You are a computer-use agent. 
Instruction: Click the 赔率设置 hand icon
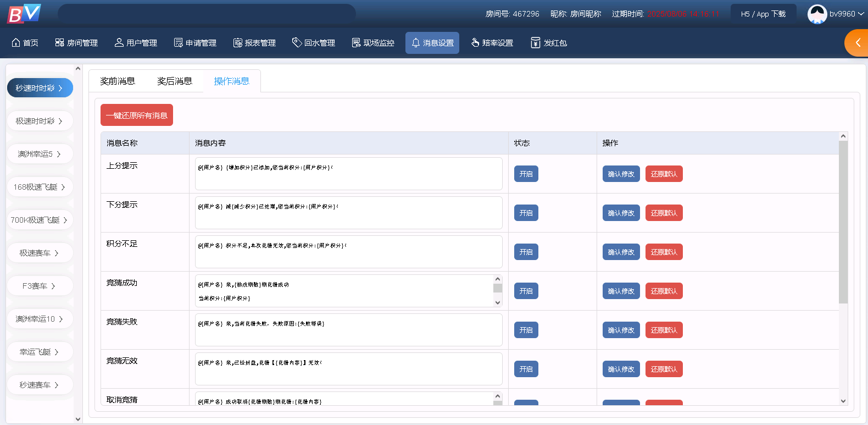[x=475, y=43]
